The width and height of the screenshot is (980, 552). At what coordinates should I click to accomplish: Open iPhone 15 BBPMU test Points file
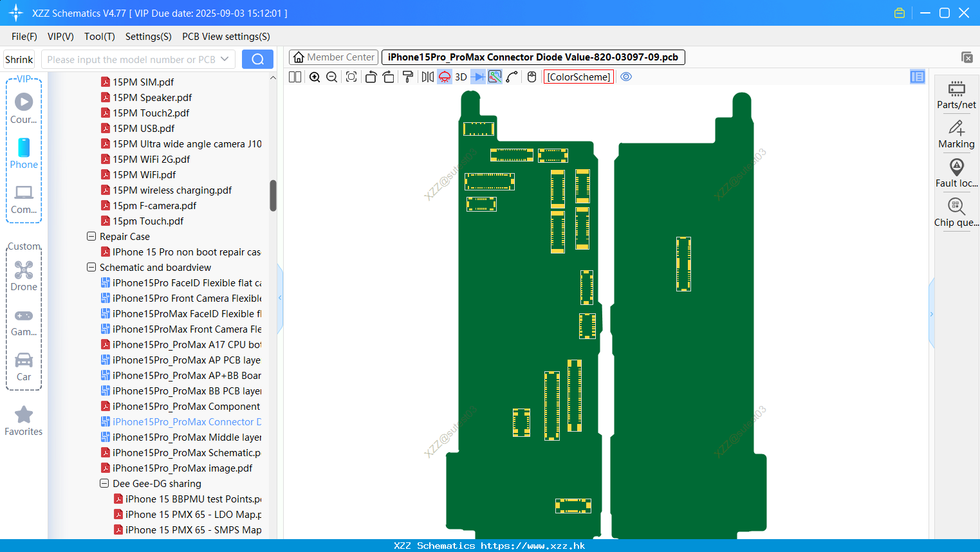(x=193, y=499)
